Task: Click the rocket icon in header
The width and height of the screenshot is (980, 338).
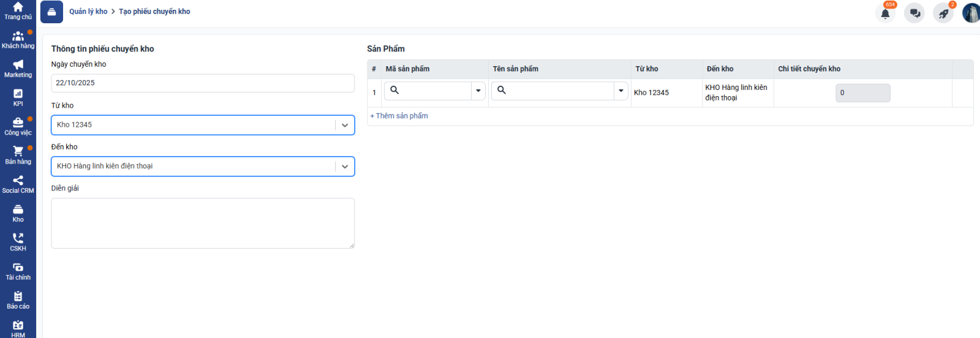Action: (x=943, y=13)
